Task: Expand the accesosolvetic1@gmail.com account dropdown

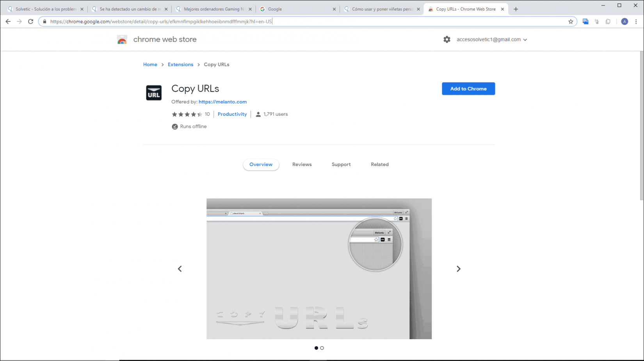Action: coord(492,39)
